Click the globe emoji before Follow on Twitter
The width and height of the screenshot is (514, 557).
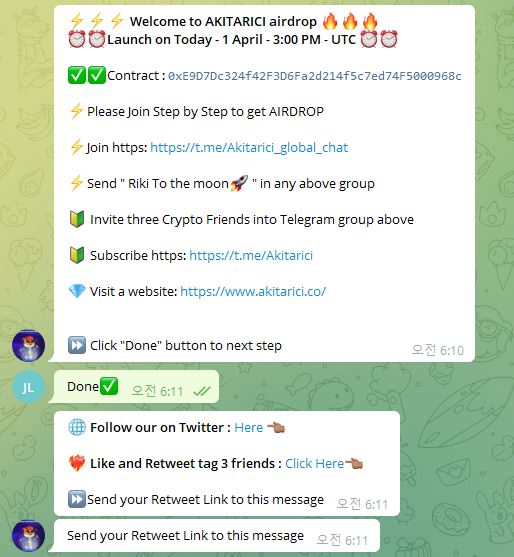(77, 427)
